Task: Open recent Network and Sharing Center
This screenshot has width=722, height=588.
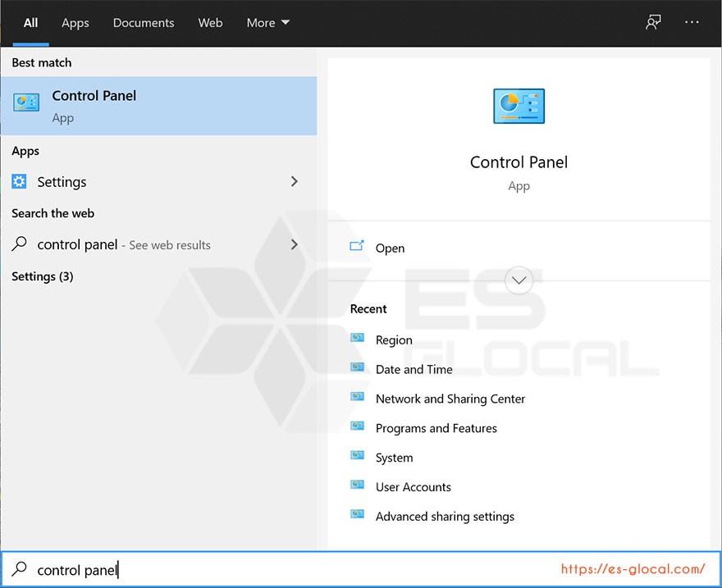Action: pyautogui.click(x=450, y=399)
